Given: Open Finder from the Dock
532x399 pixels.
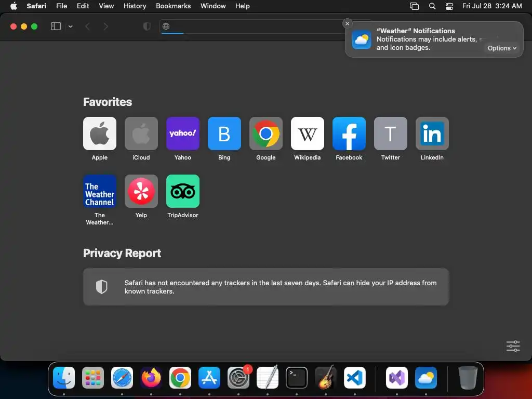Looking at the screenshot, I should pos(64,378).
